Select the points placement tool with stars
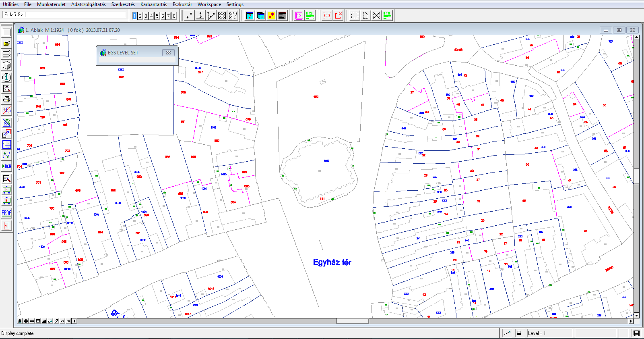The image size is (644, 339). (x=189, y=16)
